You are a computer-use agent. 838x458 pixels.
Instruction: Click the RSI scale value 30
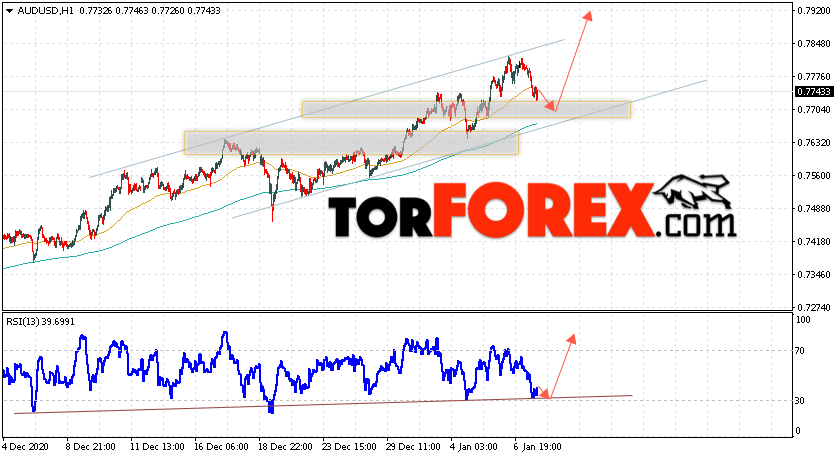(800, 400)
